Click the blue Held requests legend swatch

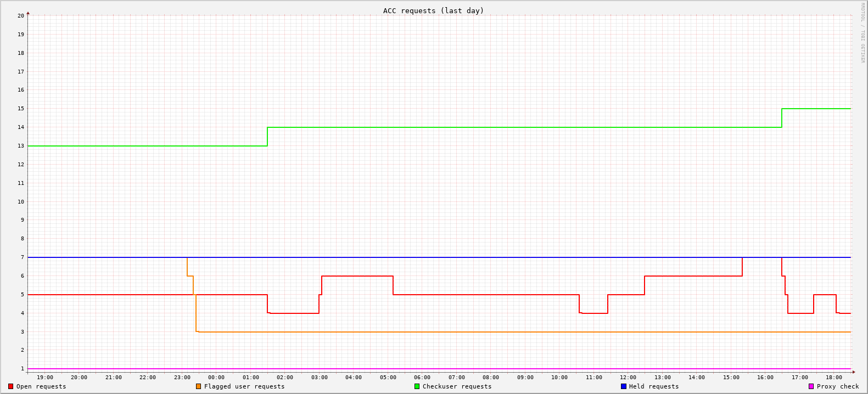click(x=623, y=386)
